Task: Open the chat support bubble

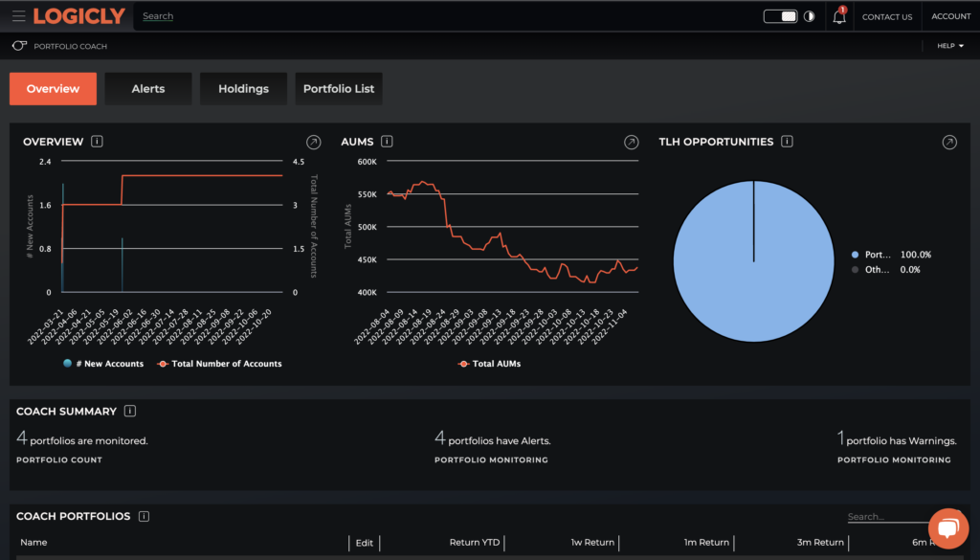Action: tap(947, 528)
